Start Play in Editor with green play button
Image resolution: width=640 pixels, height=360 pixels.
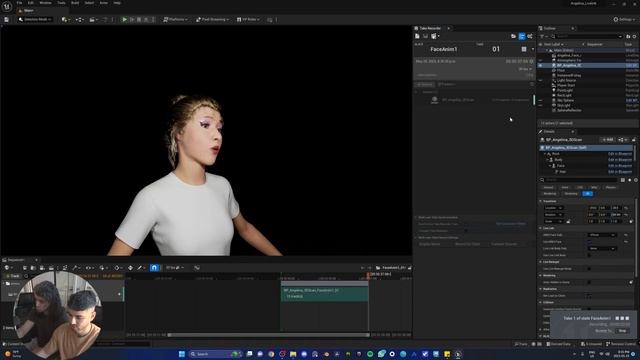(124, 19)
